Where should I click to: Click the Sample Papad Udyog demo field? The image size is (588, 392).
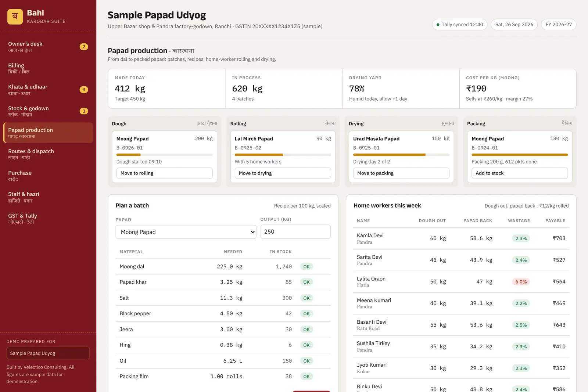[x=48, y=353]
